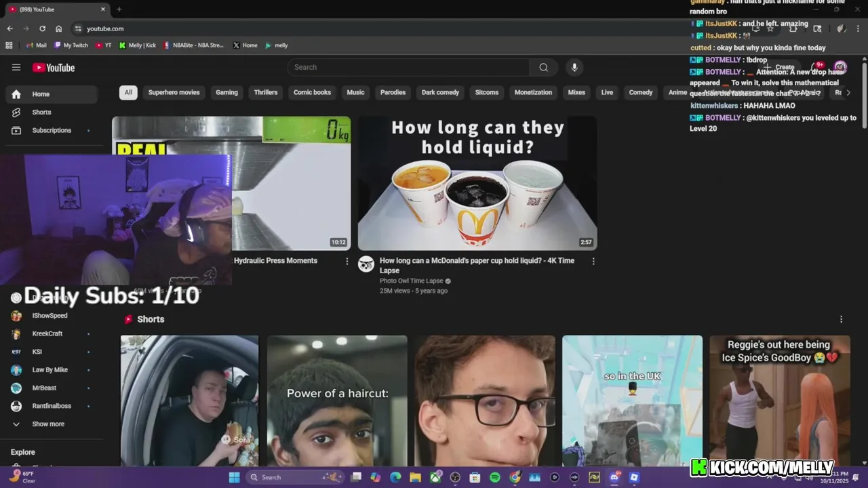868x488 pixels.
Task: Open the X Home bookmark
Action: [245, 45]
